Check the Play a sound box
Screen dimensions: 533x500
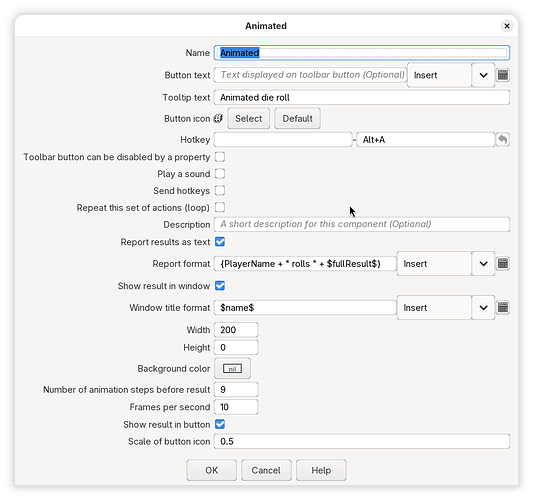pos(220,174)
